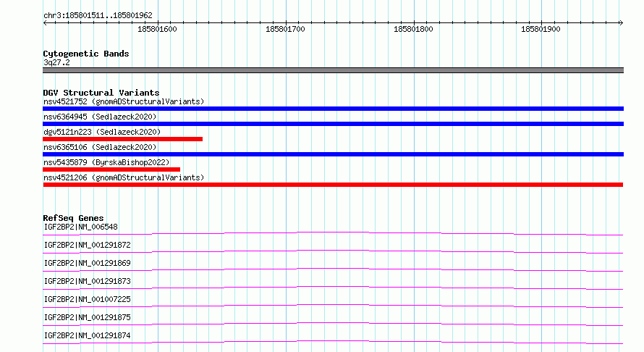Screen dimensions: 644x352
Task: Click the magenta intron line of NM_001291874
Action: (333, 342)
